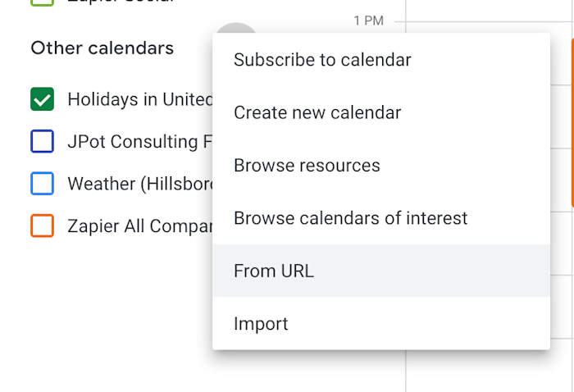
Task: Click the gray round add-calendar button behind menu
Action: tap(236, 28)
